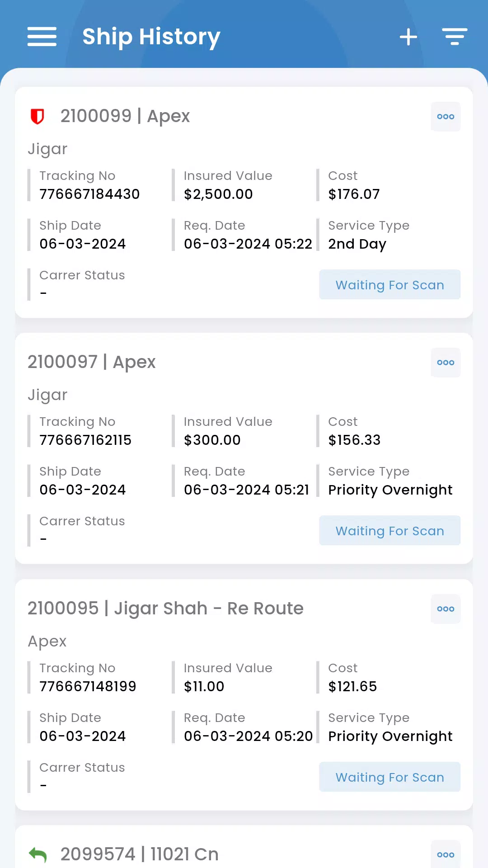Open more options for shipment 2100095
Viewport: 488px width, 868px height.
point(446,609)
